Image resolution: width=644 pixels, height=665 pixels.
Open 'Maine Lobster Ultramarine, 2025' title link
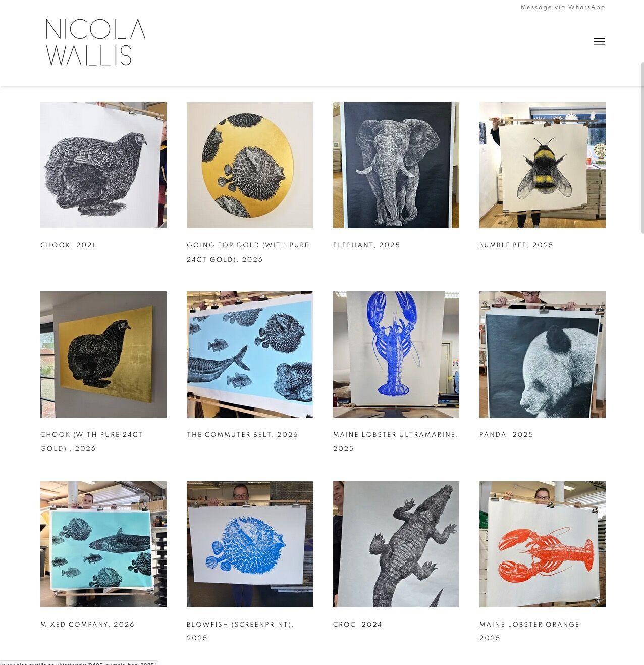(396, 442)
